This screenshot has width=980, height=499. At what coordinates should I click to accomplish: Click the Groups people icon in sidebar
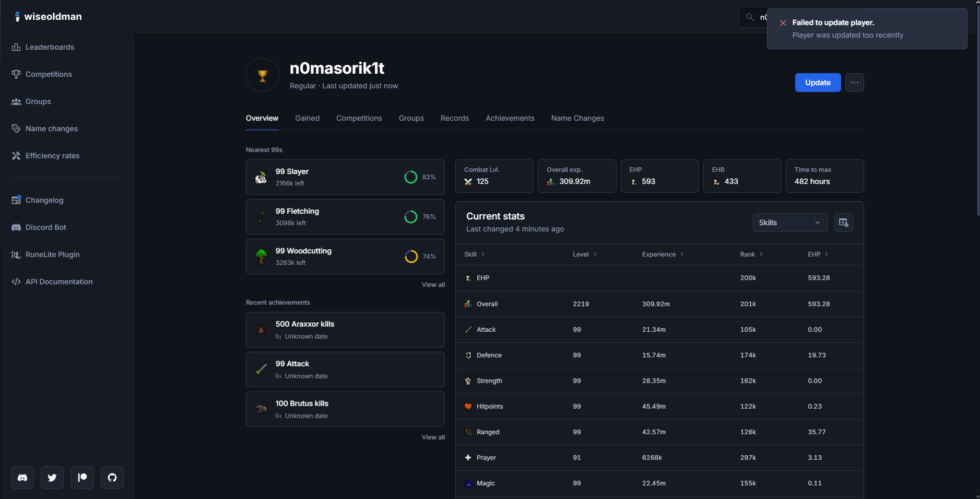click(16, 101)
